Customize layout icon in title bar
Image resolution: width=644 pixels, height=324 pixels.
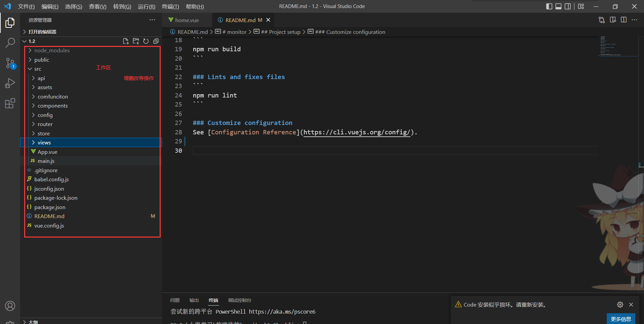click(x=581, y=6)
